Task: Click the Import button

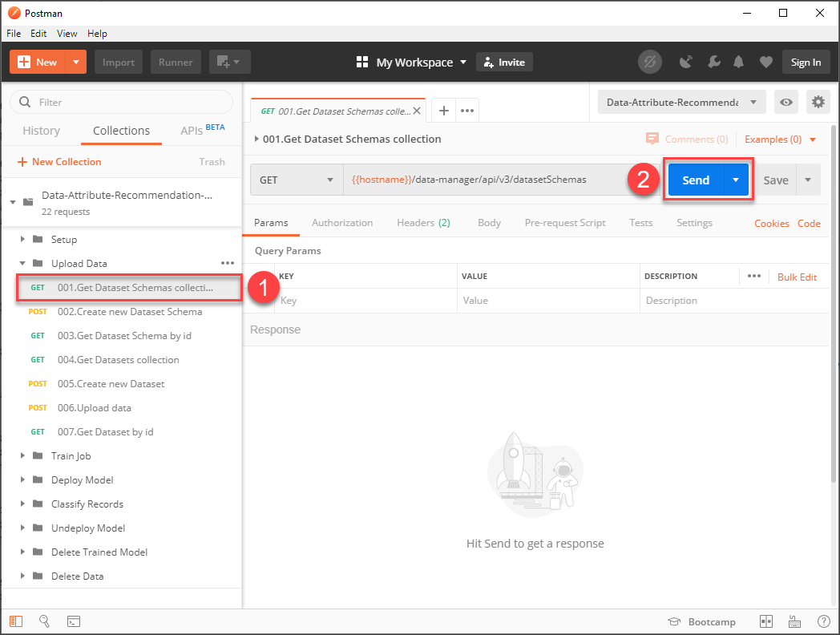Action: [x=119, y=63]
